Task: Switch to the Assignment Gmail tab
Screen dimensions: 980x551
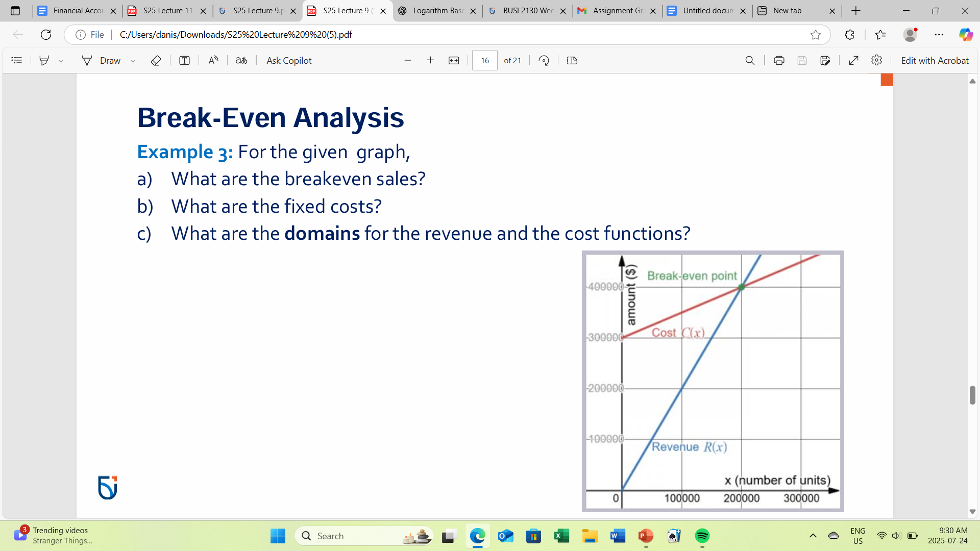Action: point(614,10)
